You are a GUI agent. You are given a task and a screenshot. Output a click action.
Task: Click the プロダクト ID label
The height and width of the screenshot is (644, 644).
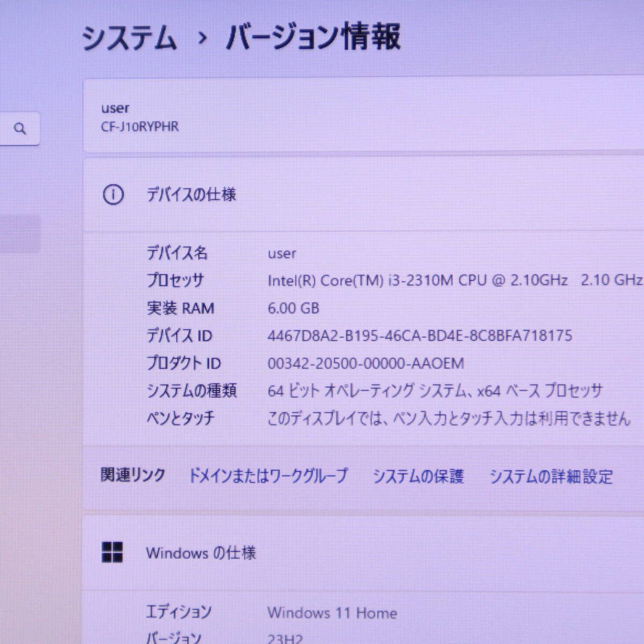point(184,363)
